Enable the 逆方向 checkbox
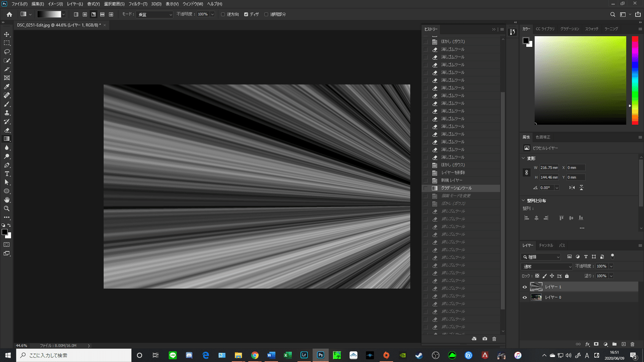644x362 pixels. pyautogui.click(x=223, y=15)
